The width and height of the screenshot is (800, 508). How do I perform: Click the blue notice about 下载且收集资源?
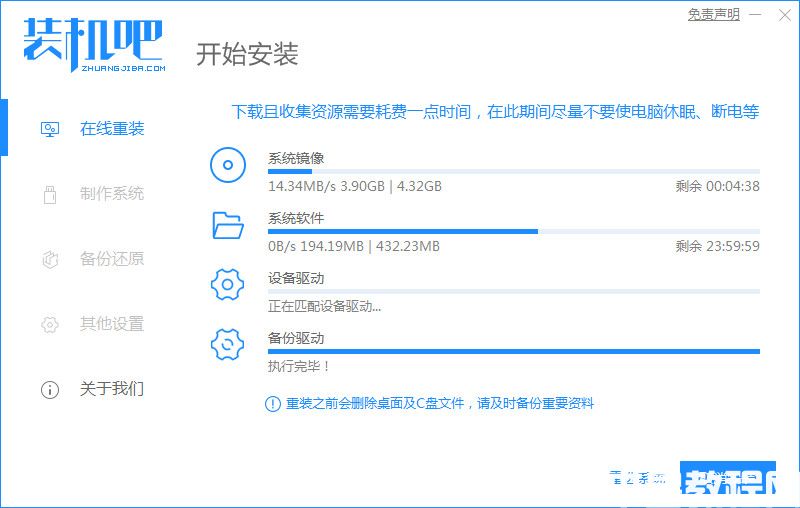[x=495, y=111]
